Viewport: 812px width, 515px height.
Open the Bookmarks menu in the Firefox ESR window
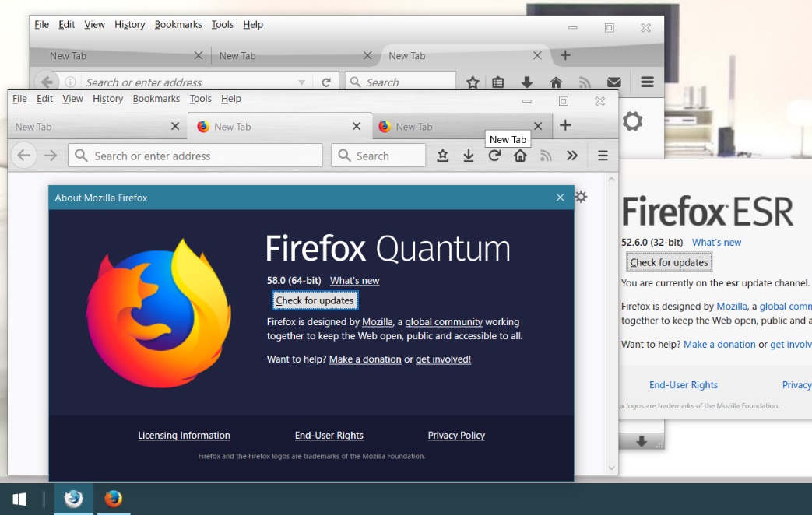tap(178, 24)
